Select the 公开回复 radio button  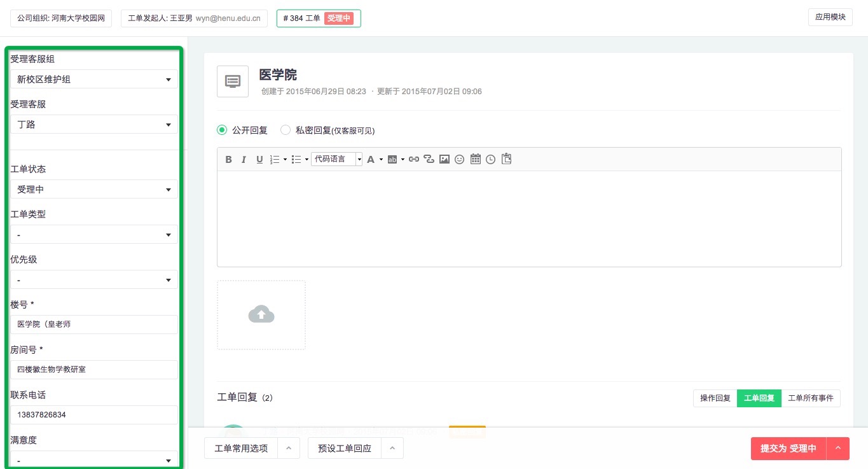click(222, 130)
